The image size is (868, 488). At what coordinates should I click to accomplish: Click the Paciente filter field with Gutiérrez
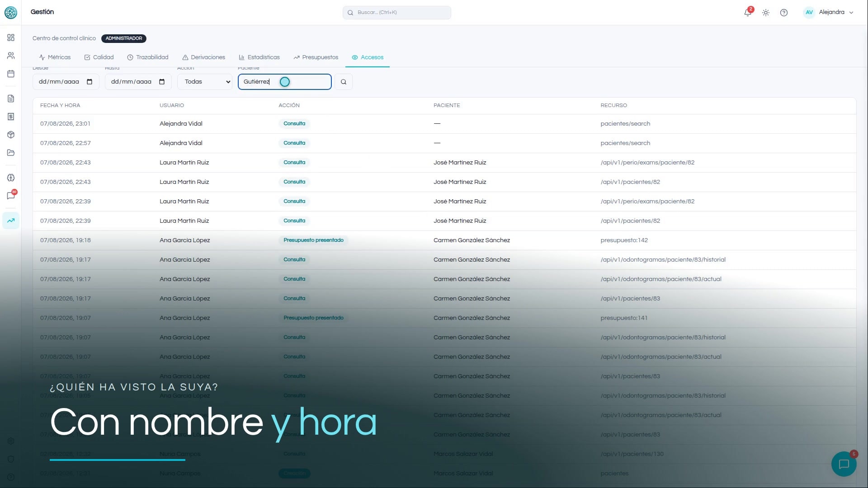tap(285, 82)
